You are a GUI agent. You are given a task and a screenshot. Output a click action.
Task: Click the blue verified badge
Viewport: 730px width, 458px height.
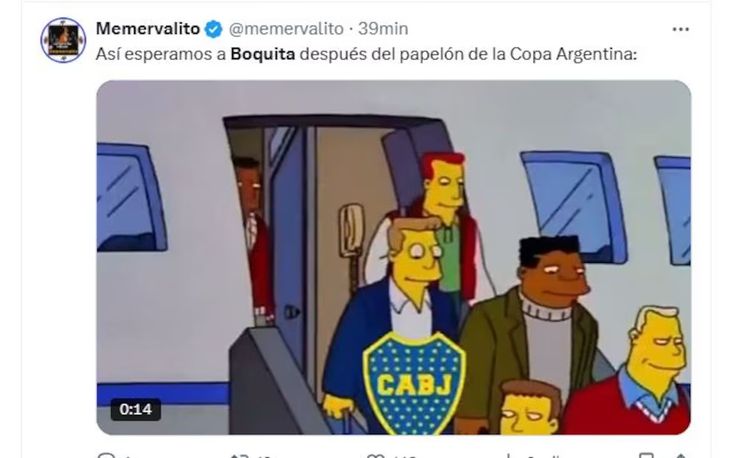(214, 29)
